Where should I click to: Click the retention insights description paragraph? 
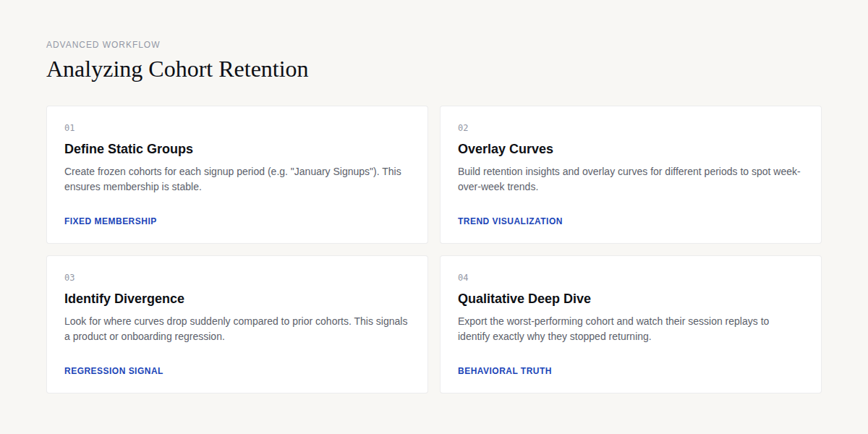pos(629,179)
